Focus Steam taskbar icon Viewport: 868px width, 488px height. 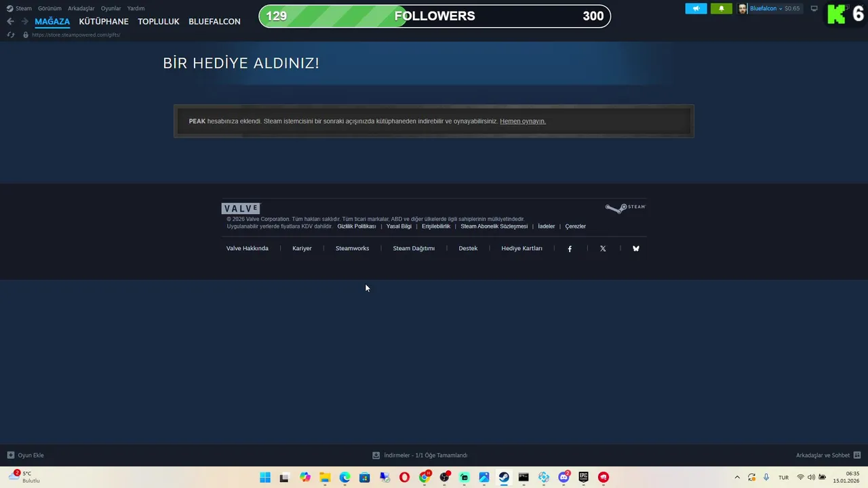click(x=504, y=477)
